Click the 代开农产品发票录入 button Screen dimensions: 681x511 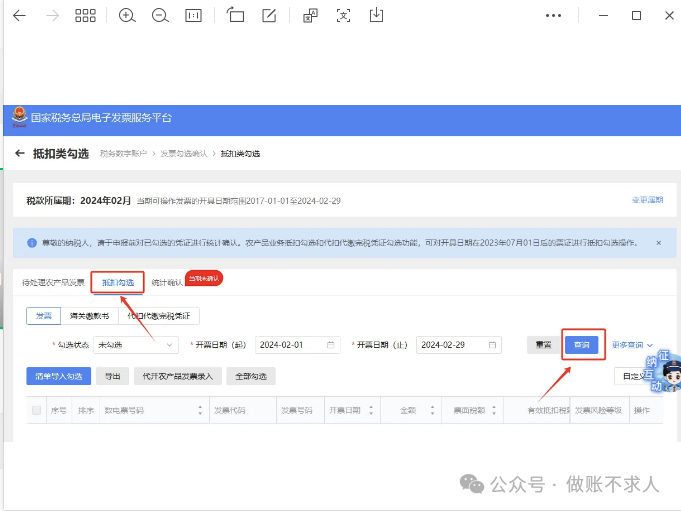tap(178, 376)
